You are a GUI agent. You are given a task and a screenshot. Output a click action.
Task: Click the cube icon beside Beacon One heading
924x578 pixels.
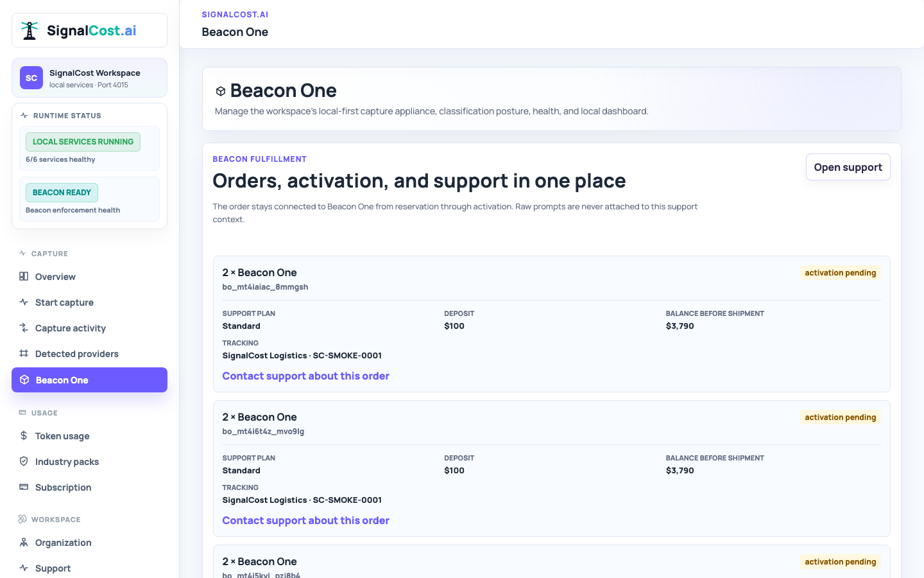(221, 91)
